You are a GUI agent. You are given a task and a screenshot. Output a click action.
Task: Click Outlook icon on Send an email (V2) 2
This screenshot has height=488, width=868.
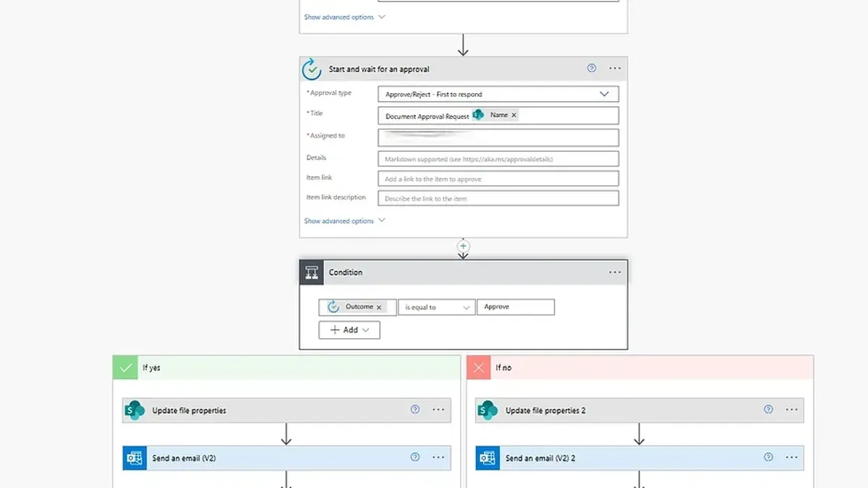point(488,458)
